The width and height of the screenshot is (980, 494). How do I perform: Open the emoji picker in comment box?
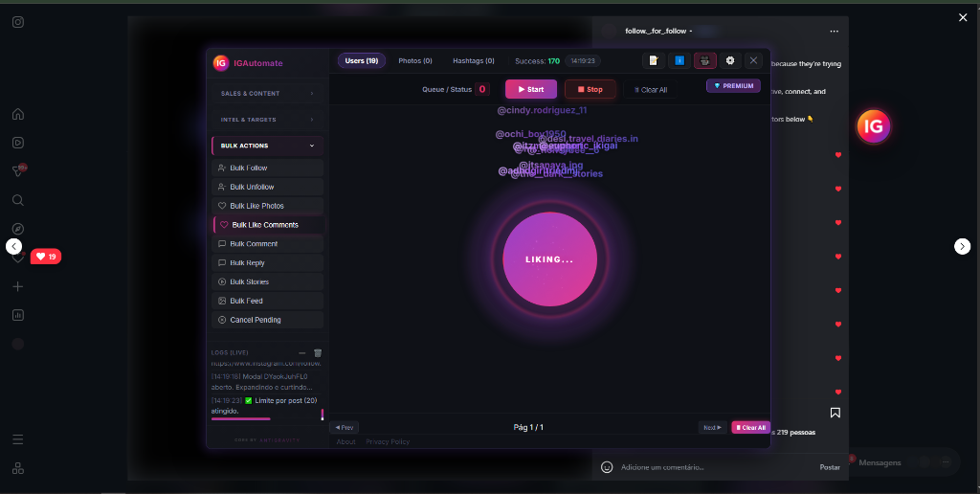coord(606,467)
